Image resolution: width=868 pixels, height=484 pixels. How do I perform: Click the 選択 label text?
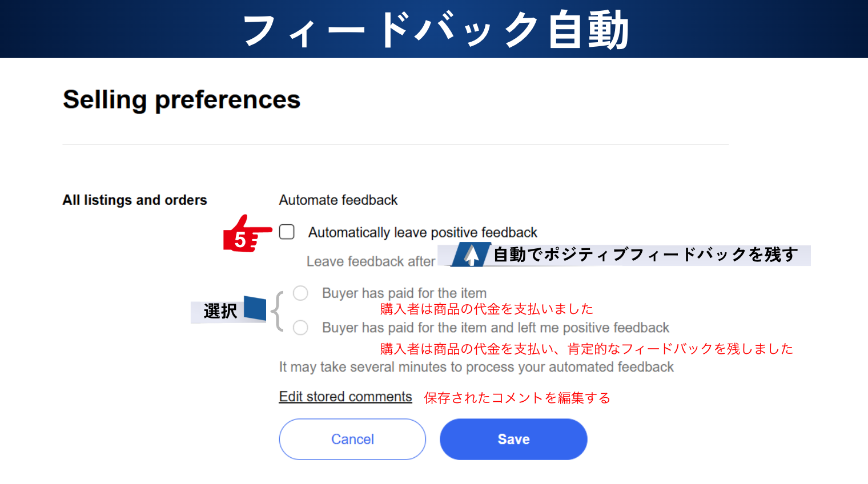point(220,311)
